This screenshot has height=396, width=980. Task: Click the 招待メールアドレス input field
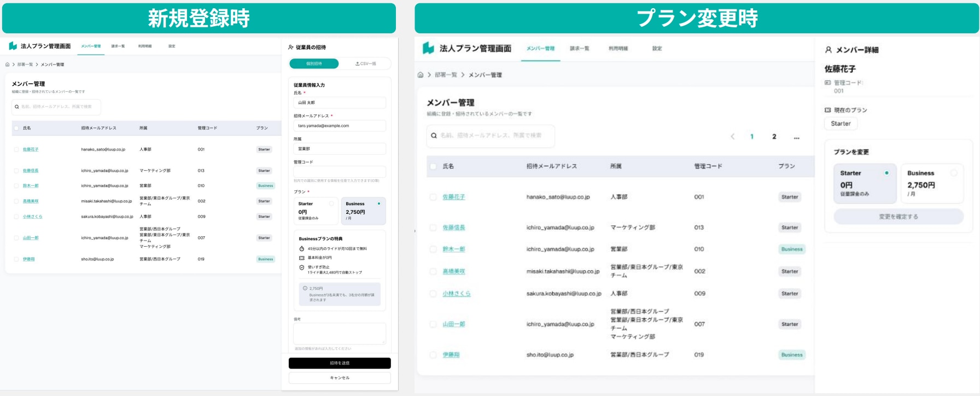click(x=340, y=126)
